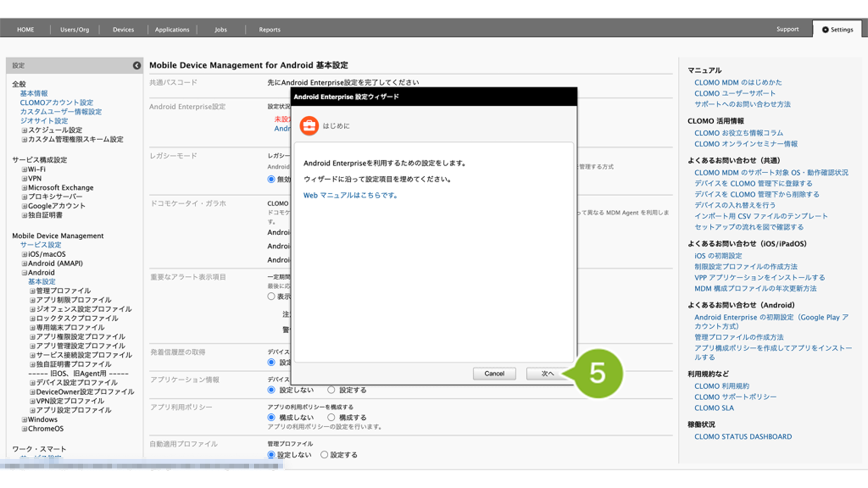
Task: Open CLOMOアカウント設定 link
Action: (x=56, y=102)
